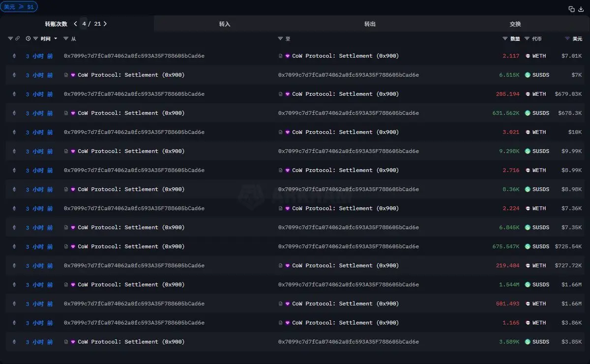This screenshot has height=364, width=590.
Task: Sort by the 数量 column header
Action: pyautogui.click(x=515, y=38)
